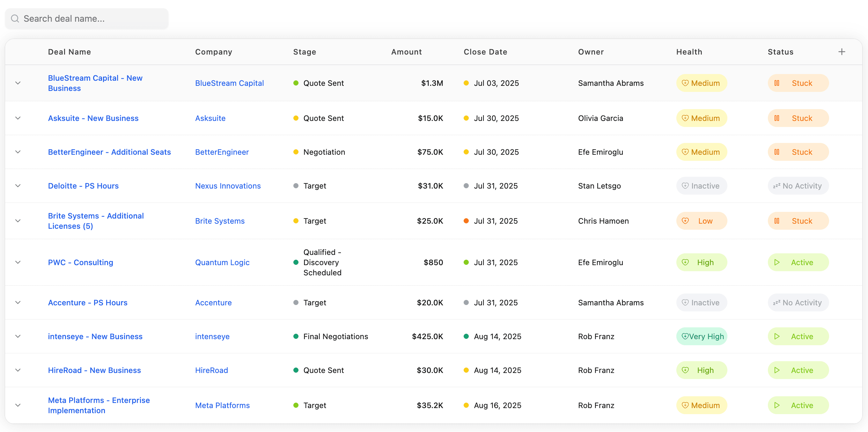The height and width of the screenshot is (432, 868).
Task: Click the heart icon in PWC's High badge
Action: pyautogui.click(x=685, y=262)
